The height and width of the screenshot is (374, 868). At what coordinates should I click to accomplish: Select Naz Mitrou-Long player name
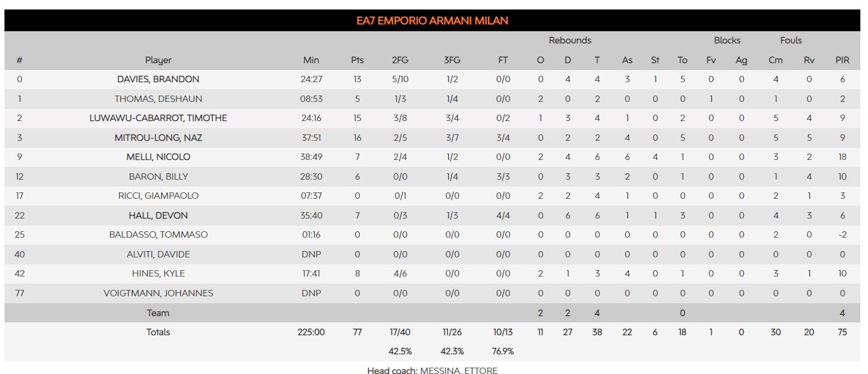coord(158,138)
